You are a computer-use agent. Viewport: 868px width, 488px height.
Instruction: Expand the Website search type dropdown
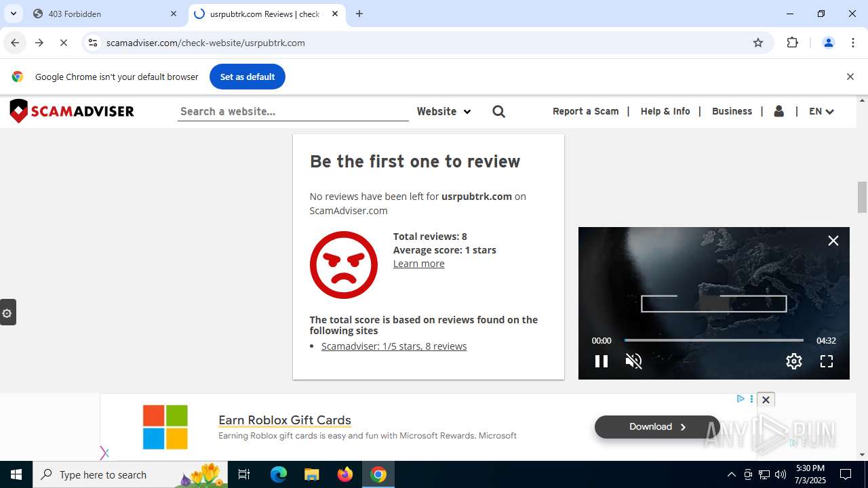pos(443,111)
